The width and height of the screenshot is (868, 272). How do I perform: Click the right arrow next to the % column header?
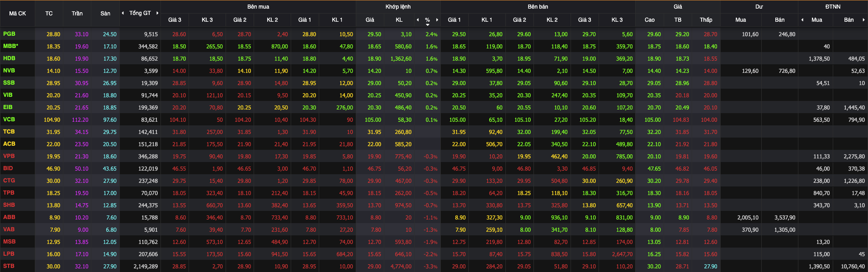[437, 20]
